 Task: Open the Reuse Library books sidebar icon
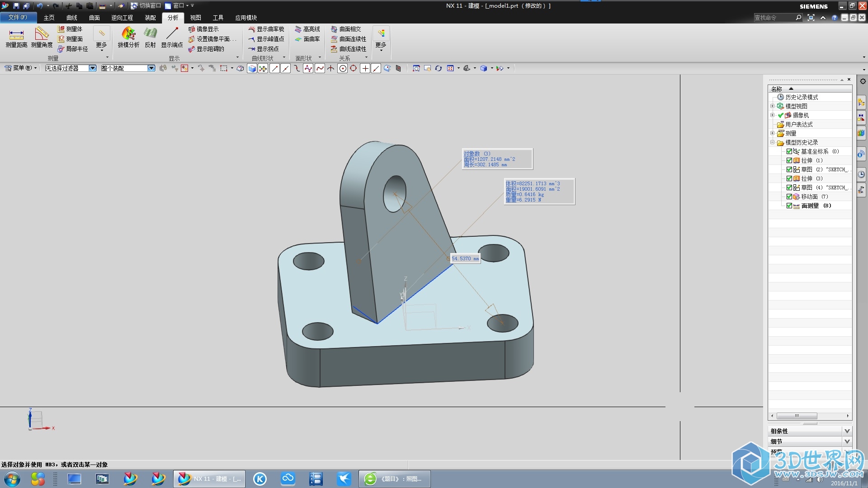(861, 133)
